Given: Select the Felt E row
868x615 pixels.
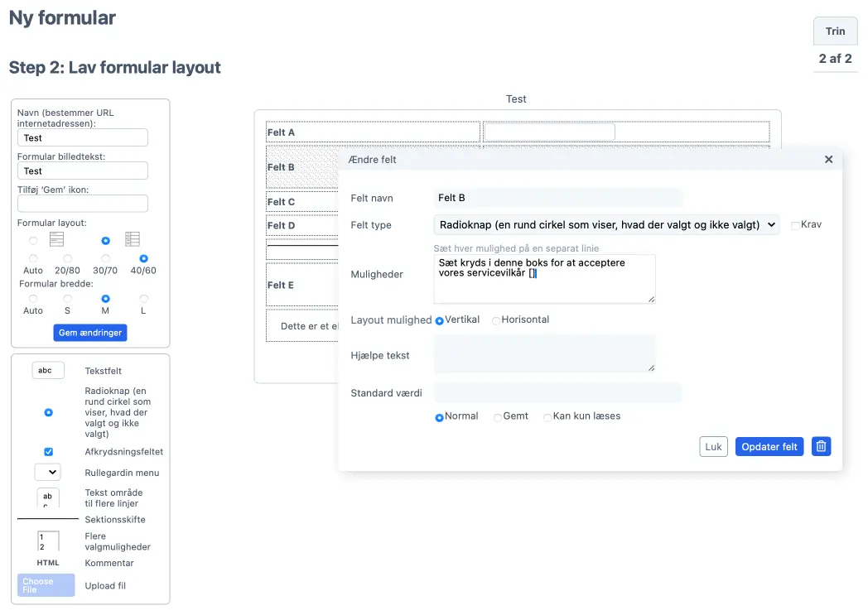Looking at the screenshot, I should tap(302, 285).
